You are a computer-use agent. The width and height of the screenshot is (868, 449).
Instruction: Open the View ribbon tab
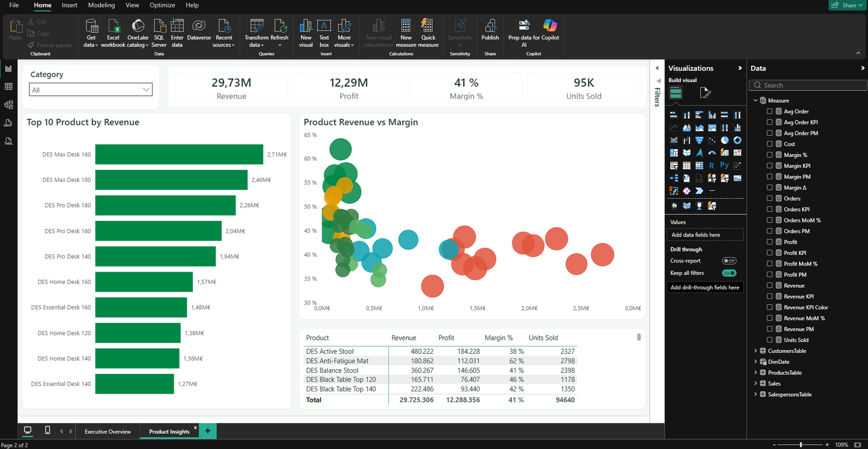pos(132,5)
